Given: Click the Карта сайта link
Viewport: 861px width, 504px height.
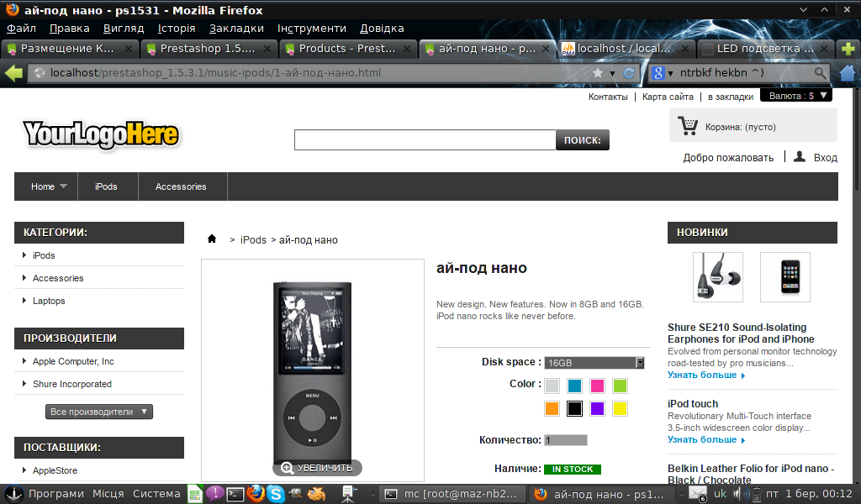Looking at the screenshot, I should (668, 97).
